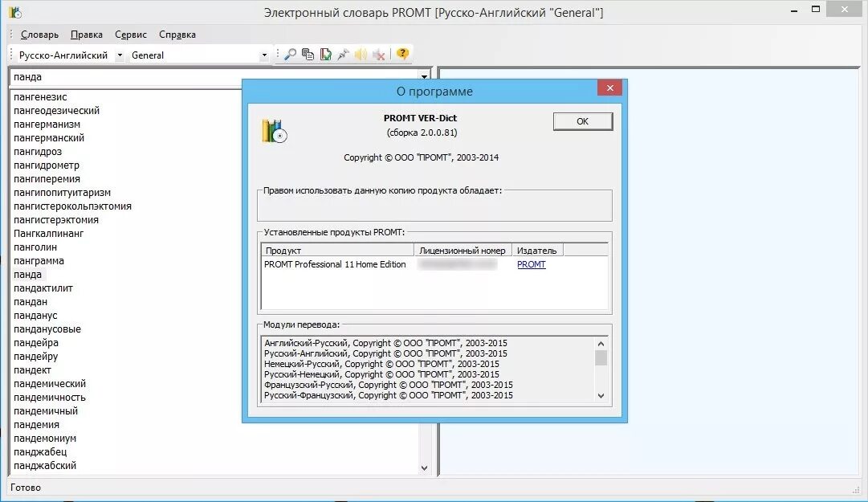Click the magnifier search icon in the toolbar
The width and height of the screenshot is (868, 502).
pos(290,55)
